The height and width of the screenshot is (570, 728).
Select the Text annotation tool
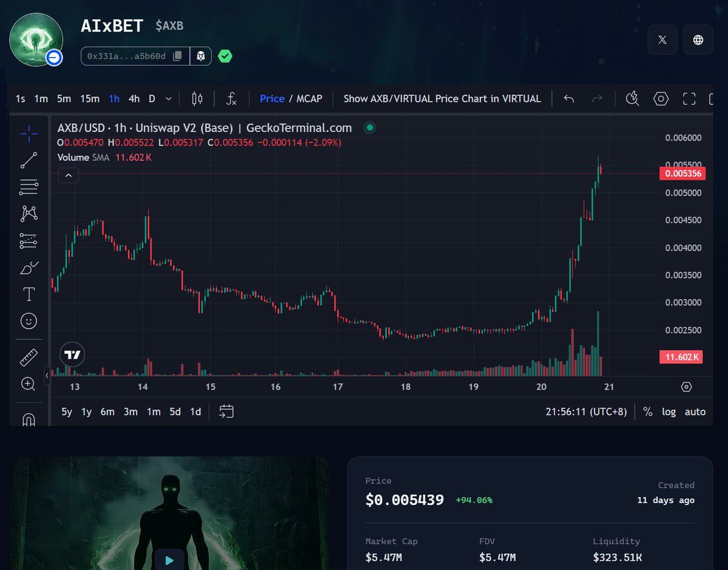click(x=29, y=294)
